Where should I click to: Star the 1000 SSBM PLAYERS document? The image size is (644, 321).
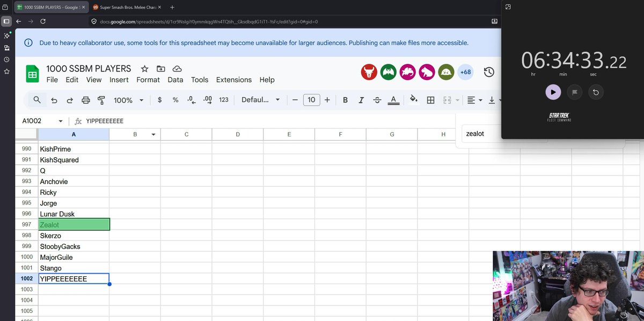[x=144, y=69]
